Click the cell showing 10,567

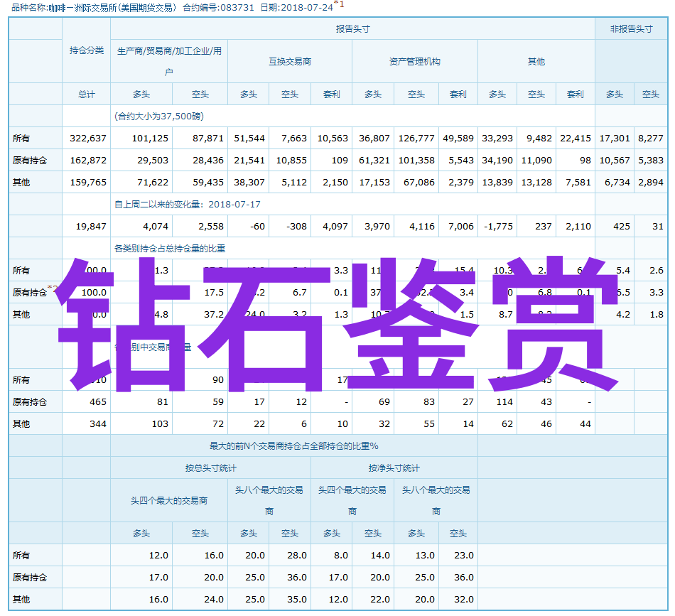(x=615, y=160)
